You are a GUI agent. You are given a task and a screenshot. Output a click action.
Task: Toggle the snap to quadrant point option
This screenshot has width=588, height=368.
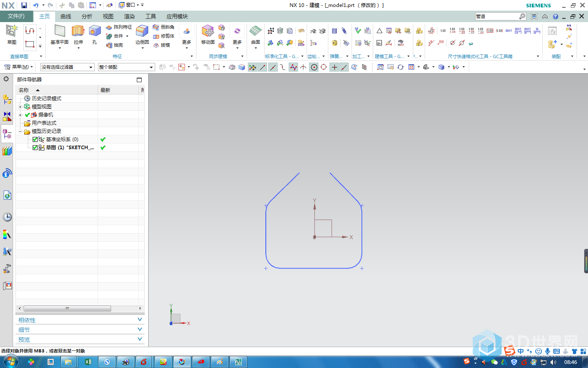click(x=324, y=67)
